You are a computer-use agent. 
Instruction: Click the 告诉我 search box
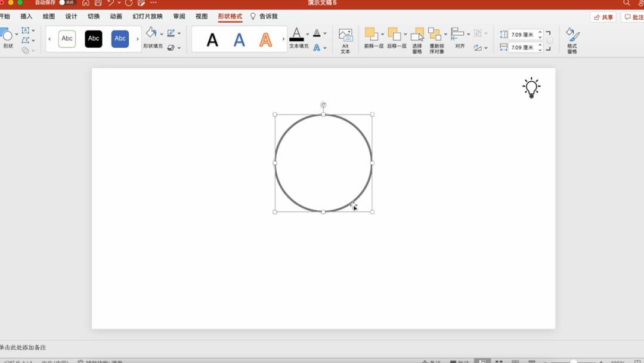click(264, 17)
